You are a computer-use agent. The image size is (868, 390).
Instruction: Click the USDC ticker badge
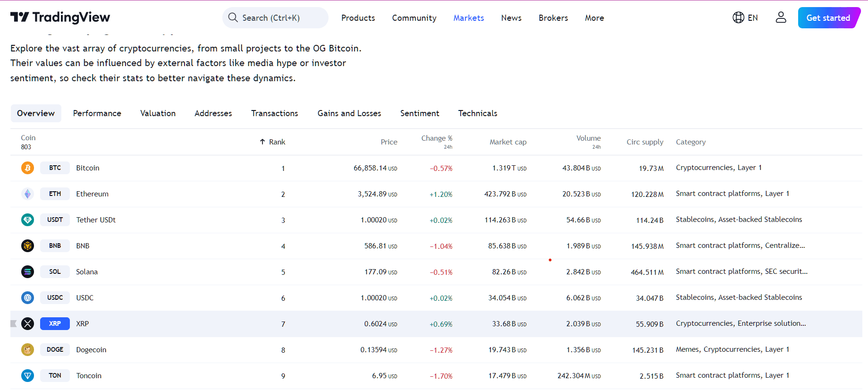pos(55,298)
